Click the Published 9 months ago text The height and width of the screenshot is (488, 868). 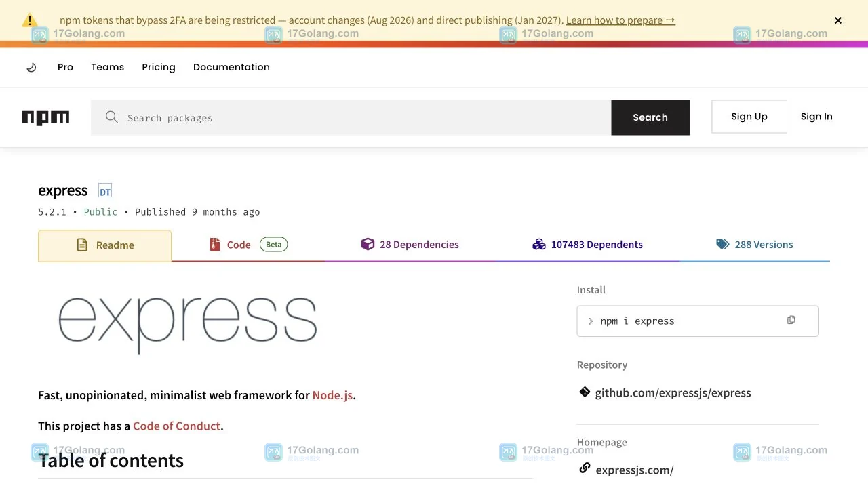(x=197, y=212)
